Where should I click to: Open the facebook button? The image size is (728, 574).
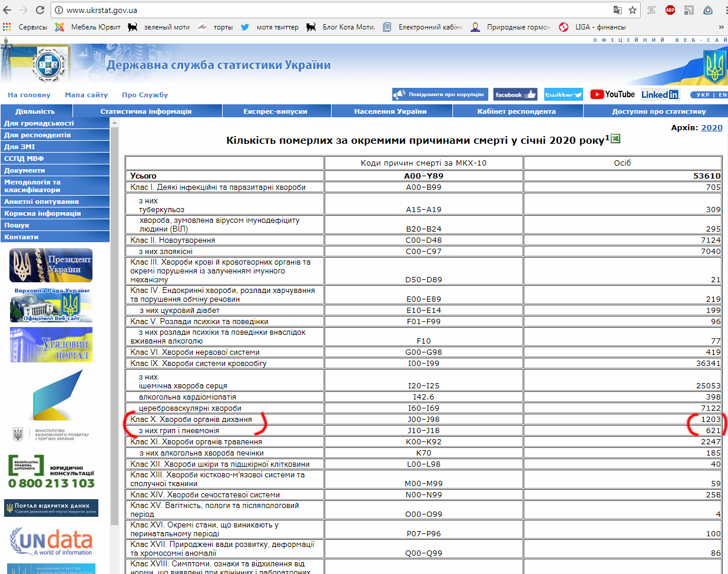(515, 94)
